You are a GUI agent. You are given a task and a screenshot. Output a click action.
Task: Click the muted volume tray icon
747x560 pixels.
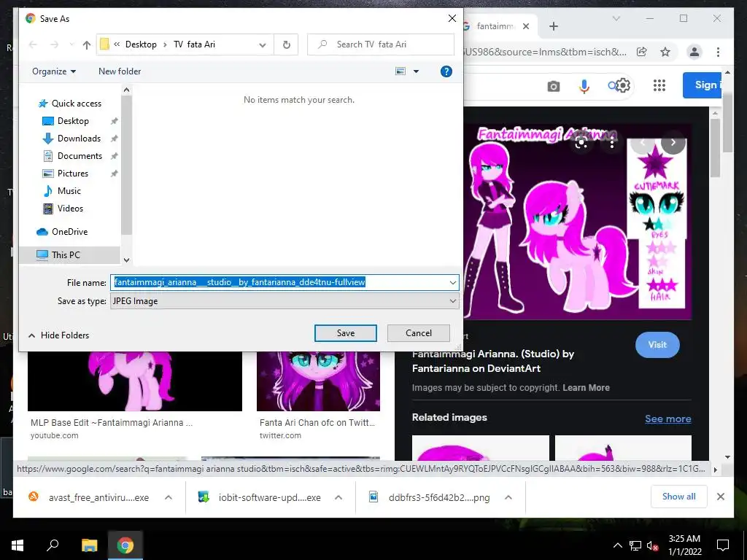coord(652,545)
